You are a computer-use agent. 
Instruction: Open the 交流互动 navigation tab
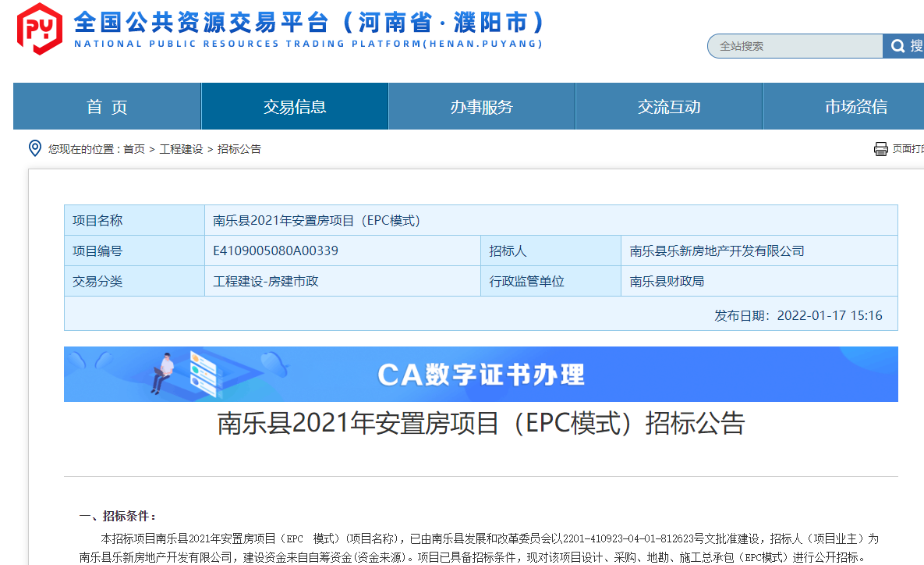click(668, 107)
